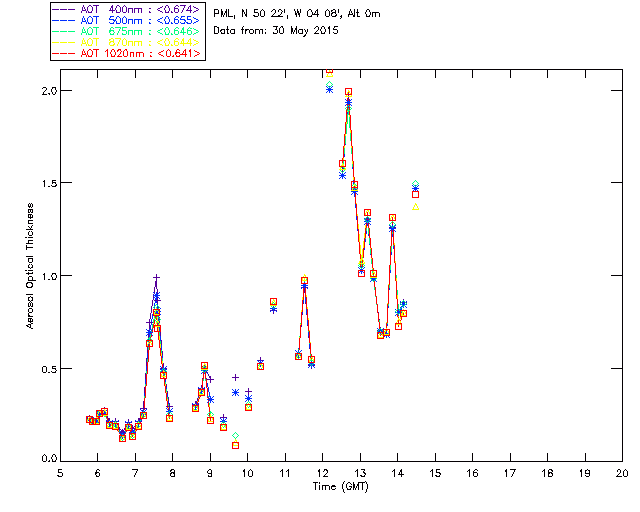Click the x-axis tick label 20

click(x=622, y=473)
